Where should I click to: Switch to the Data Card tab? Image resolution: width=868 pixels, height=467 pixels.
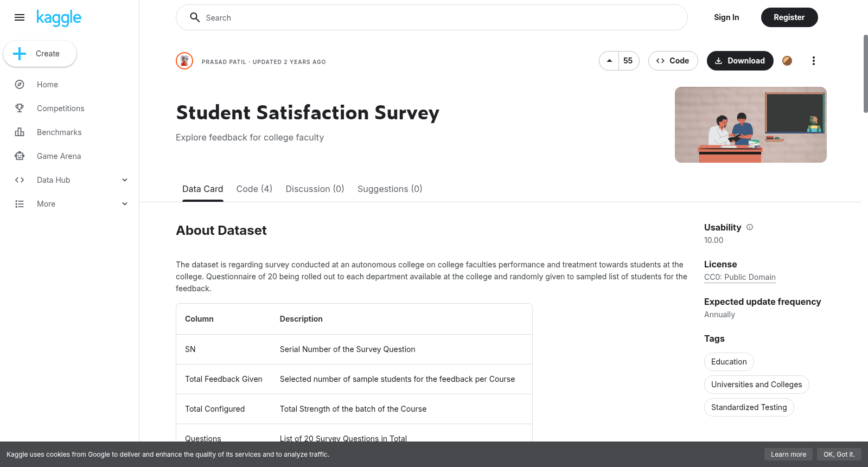(202, 189)
